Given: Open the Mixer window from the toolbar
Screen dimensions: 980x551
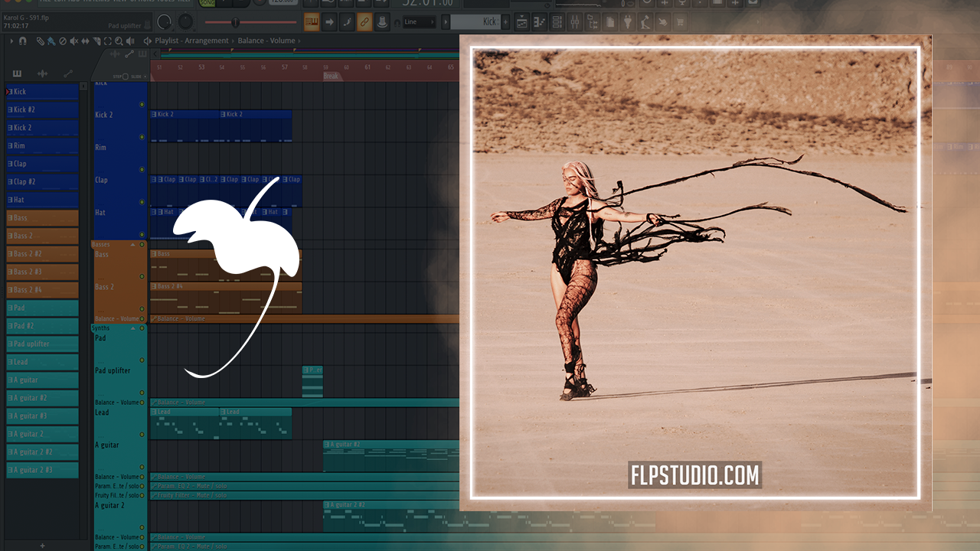Looking at the screenshot, I should (x=575, y=22).
